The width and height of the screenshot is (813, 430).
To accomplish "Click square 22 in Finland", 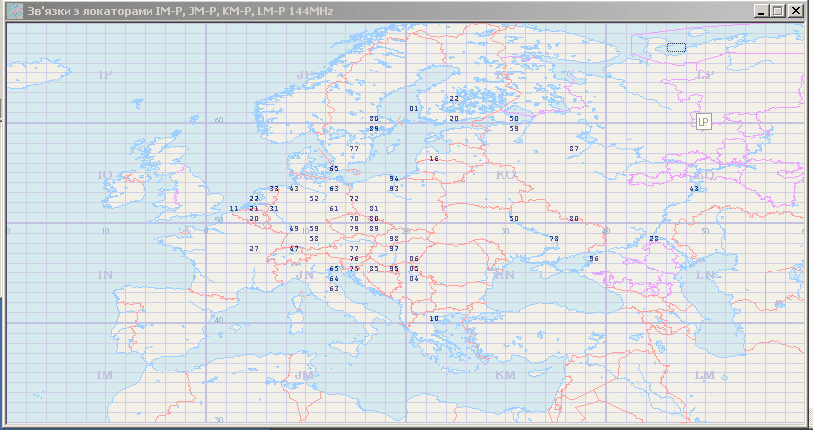I will click(x=454, y=99).
